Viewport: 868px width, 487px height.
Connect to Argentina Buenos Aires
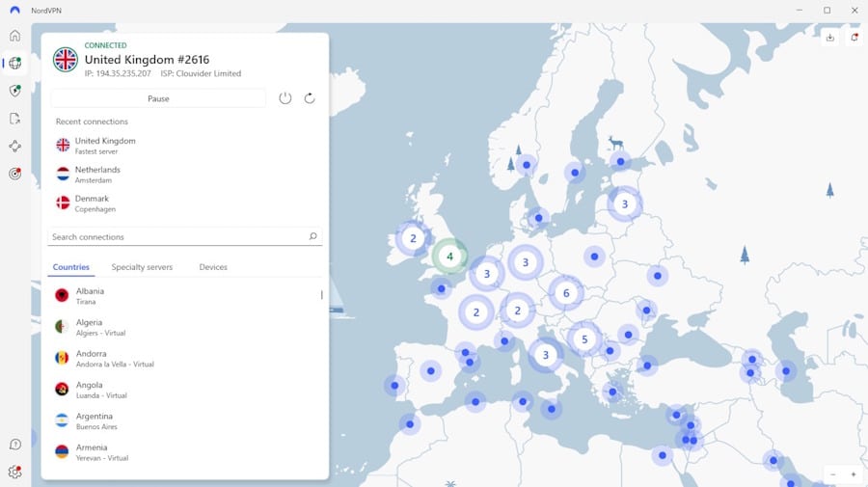pos(184,420)
